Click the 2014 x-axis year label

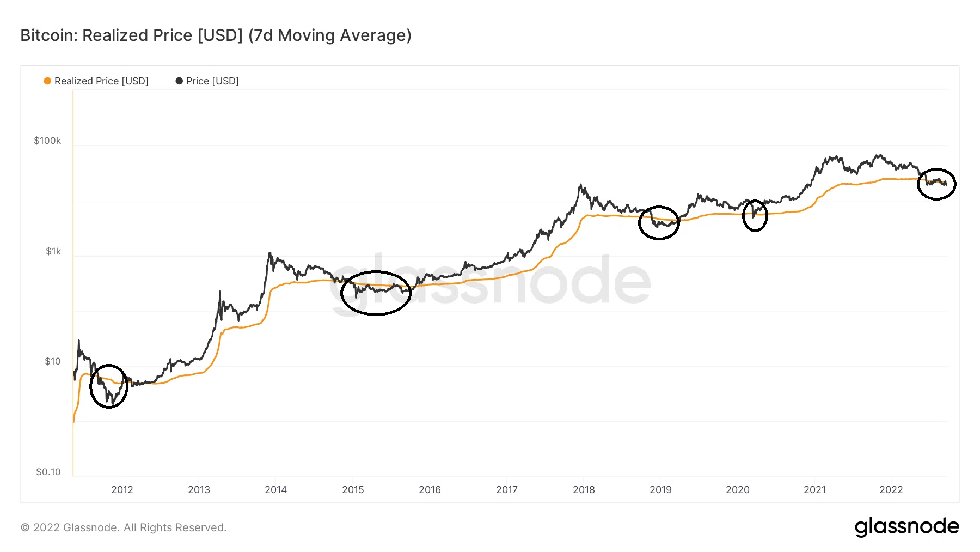pos(275,490)
